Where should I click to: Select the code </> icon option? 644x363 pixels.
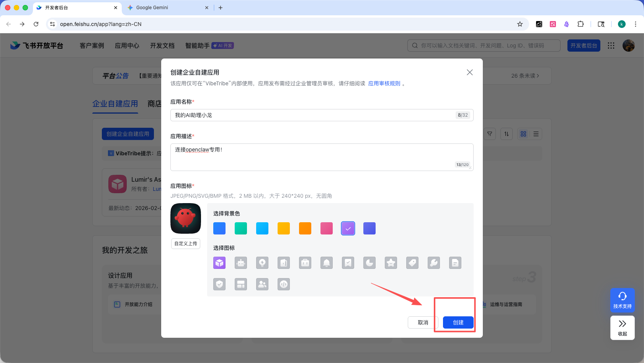[284, 284]
